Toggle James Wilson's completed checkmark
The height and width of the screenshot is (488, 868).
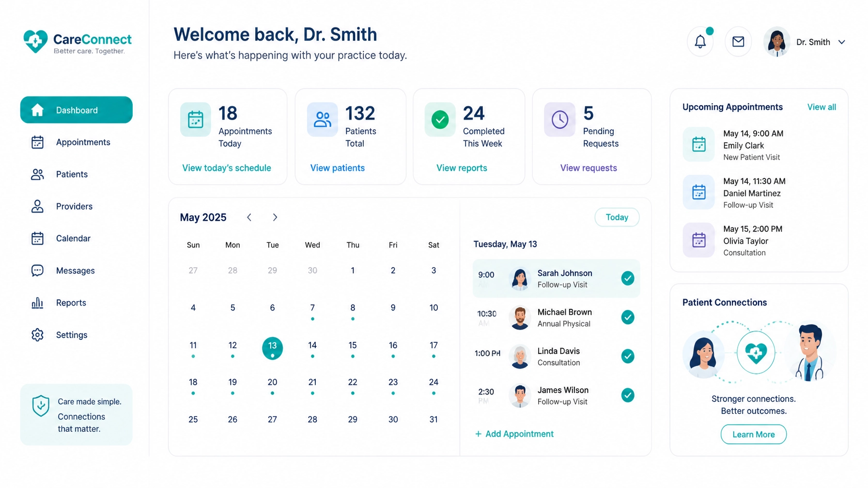coord(628,395)
